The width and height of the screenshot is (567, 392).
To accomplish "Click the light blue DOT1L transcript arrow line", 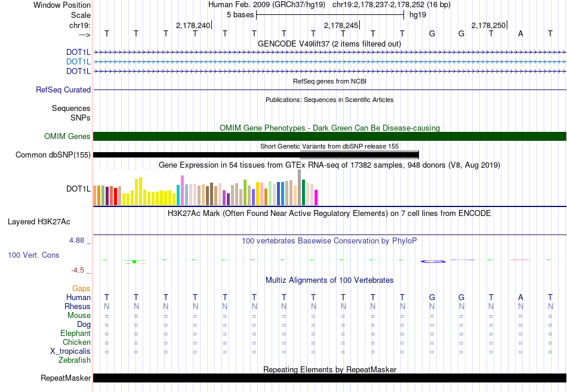I will 329,62.
